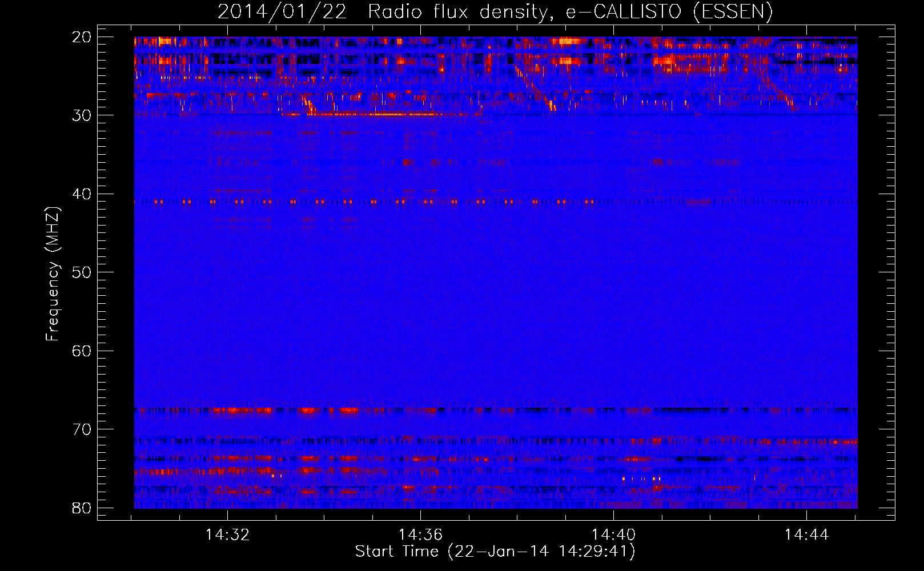The width and height of the screenshot is (924, 571).
Task: Click the 14:40 time tick label
Action: point(614,535)
